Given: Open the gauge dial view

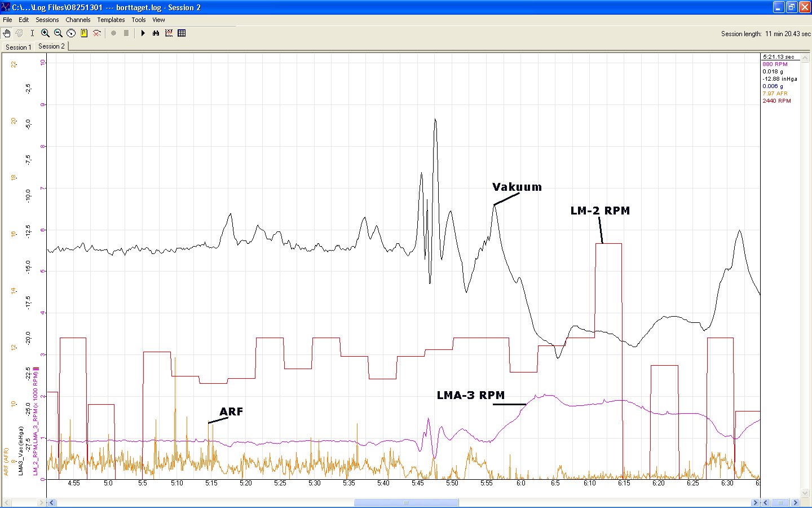Looking at the screenshot, I should point(71,33).
